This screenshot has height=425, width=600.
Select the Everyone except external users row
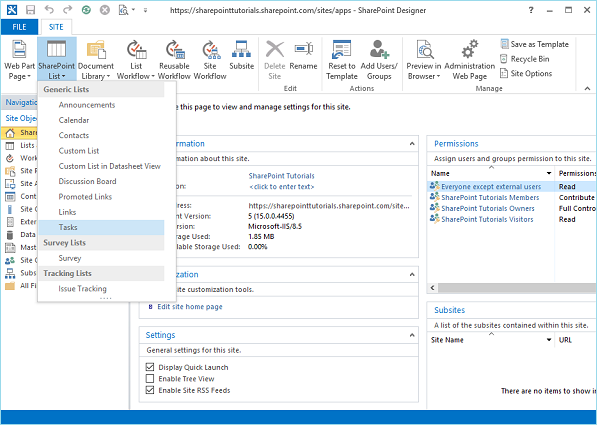pos(490,186)
